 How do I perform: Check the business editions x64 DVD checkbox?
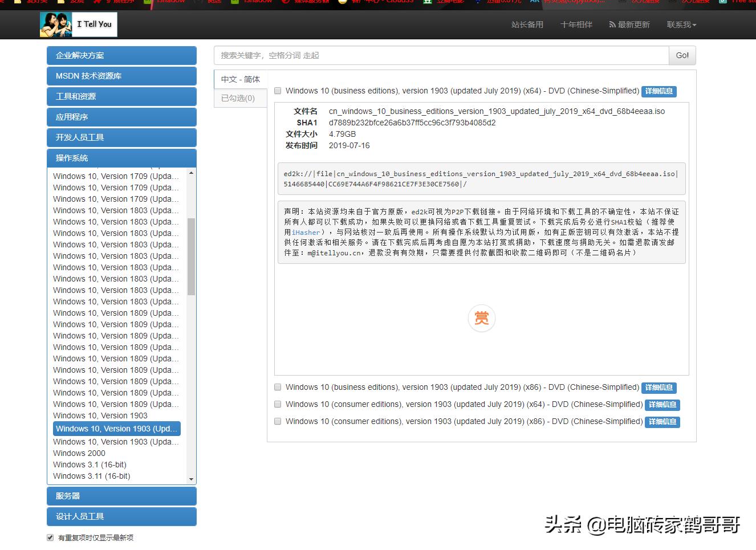click(x=278, y=91)
